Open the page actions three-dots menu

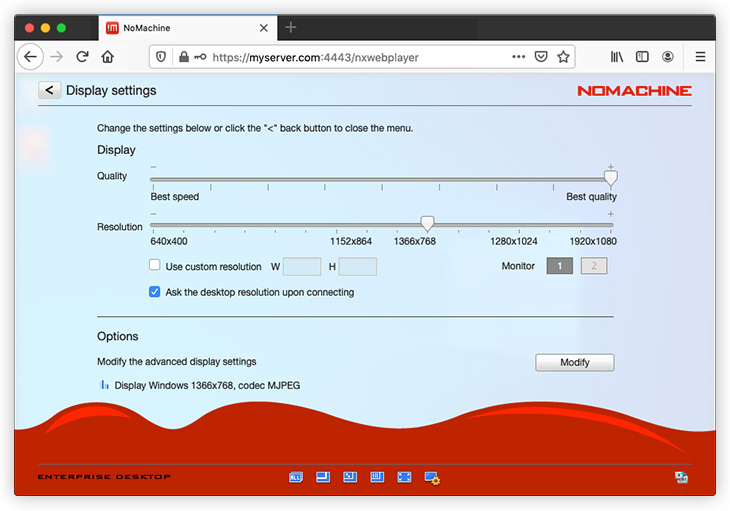pos(518,57)
